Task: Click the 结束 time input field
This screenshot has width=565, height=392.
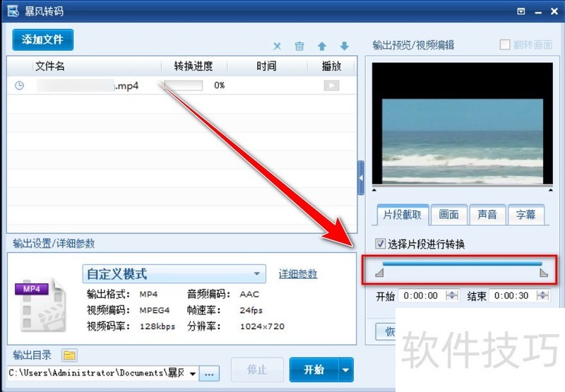Action: [x=513, y=296]
